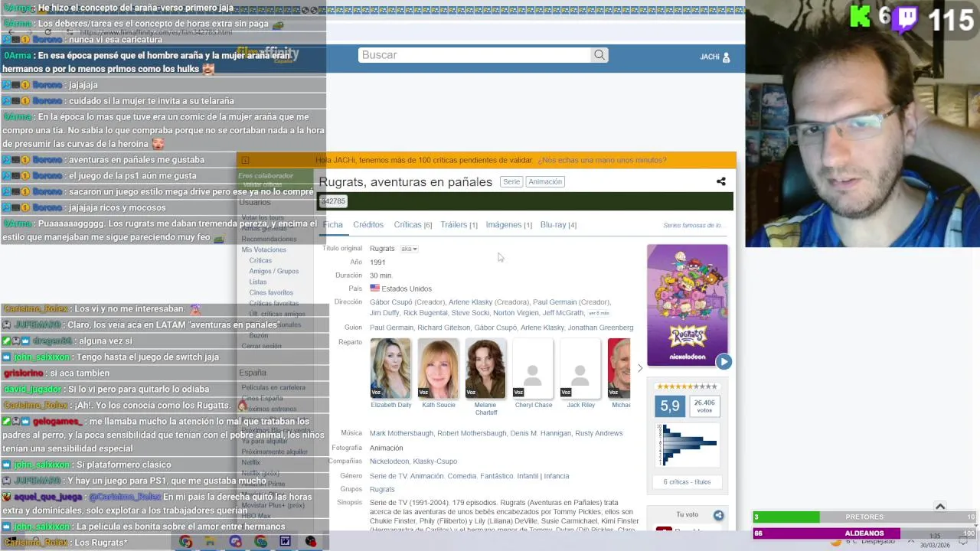This screenshot has width=980, height=551.
Task: Open the Críticas [6] tab
Action: tap(413, 225)
